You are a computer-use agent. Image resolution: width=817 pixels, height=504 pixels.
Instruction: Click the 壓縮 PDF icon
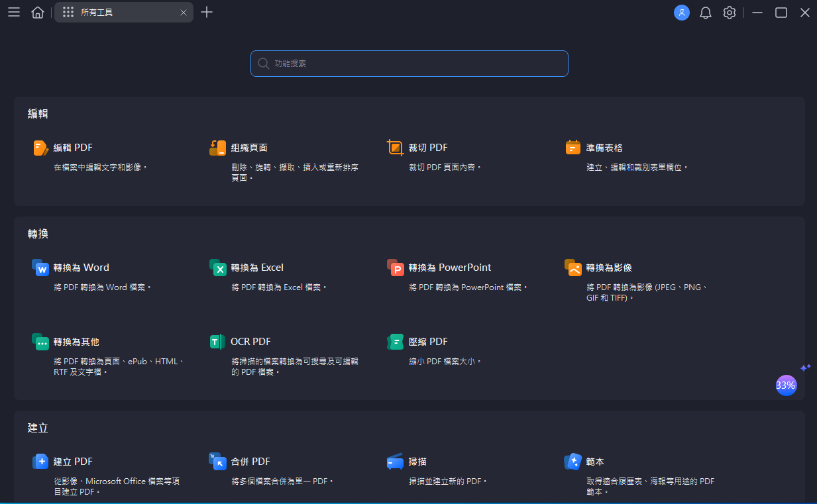pos(396,342)
